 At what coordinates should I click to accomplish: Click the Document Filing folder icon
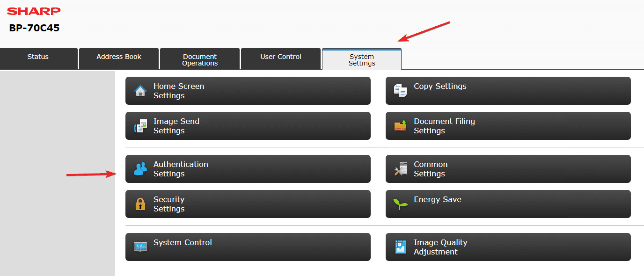(401, 126)
